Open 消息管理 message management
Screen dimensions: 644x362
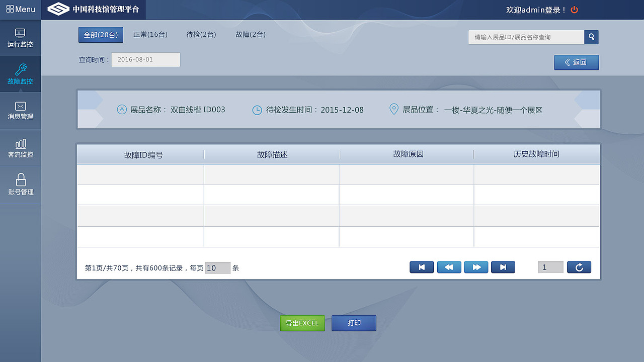pos(20,111)
